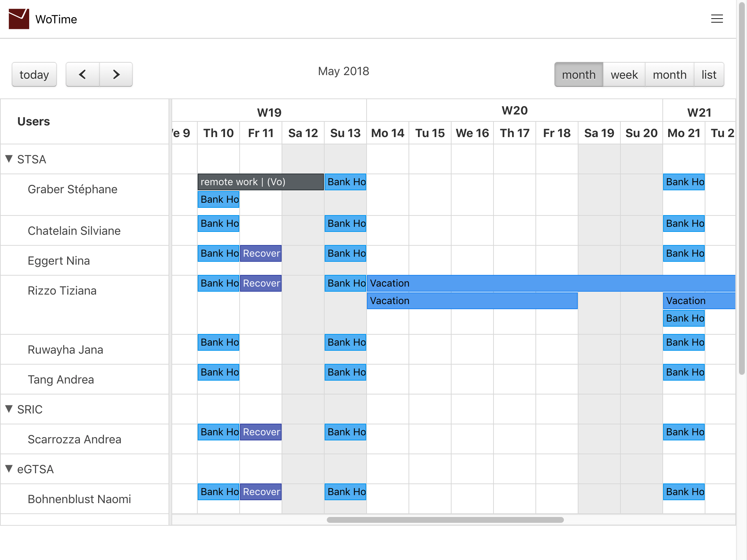Switch to list view
747x560 pixels.
click(709, 74)
